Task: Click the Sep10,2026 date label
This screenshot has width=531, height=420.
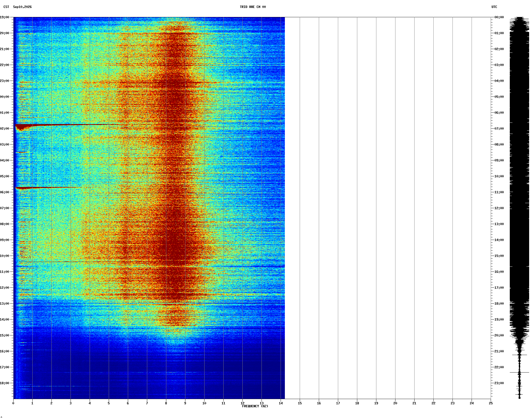Action: click(22, 7)
